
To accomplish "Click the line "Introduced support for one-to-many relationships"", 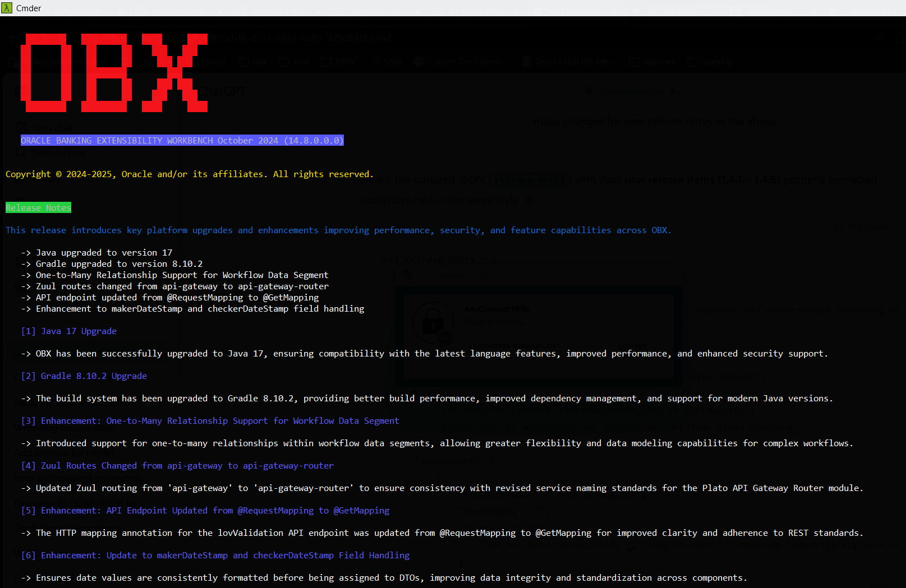I will click(437, 443).
